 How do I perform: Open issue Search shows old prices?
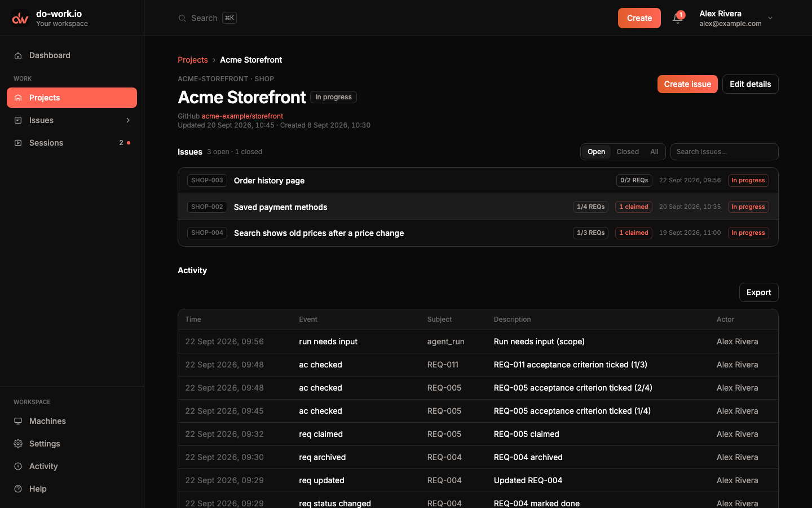[x=478, y=233]
